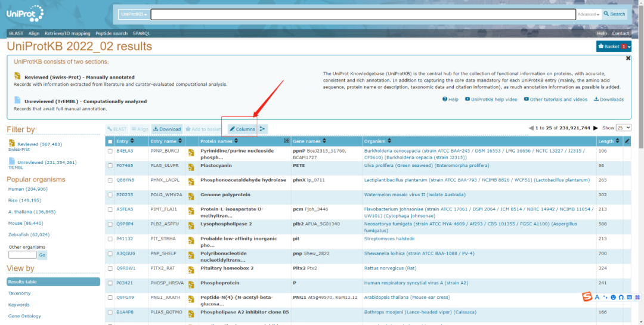Click the Download button in the results toolbar
The width and height of the screenshot is (644, 325).
pyautogui.click(x=166, y=129)
